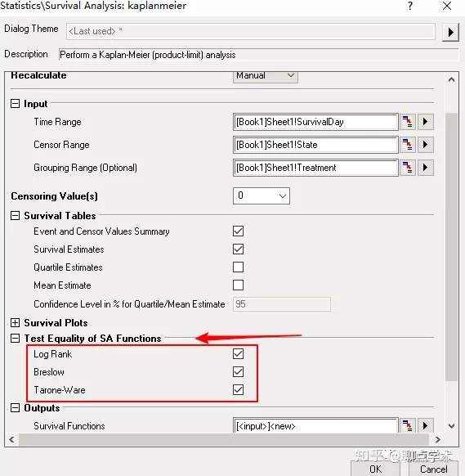This screenshot has height=476, width=465.
Task: Click the Mean Estimate label
Action: pyautogui.click(x=62, y=285)
